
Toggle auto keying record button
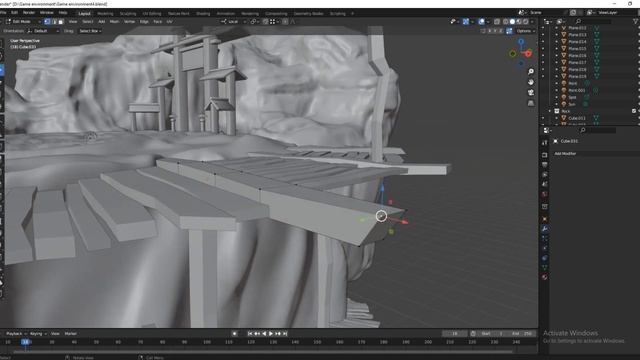(234, 333)
